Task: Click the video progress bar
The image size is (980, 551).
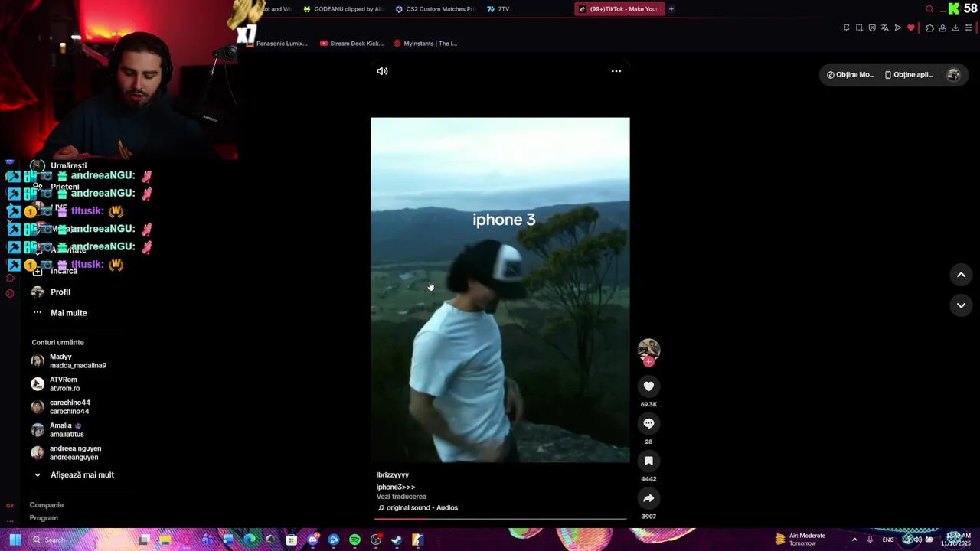Action: click(x=500, y=519)
